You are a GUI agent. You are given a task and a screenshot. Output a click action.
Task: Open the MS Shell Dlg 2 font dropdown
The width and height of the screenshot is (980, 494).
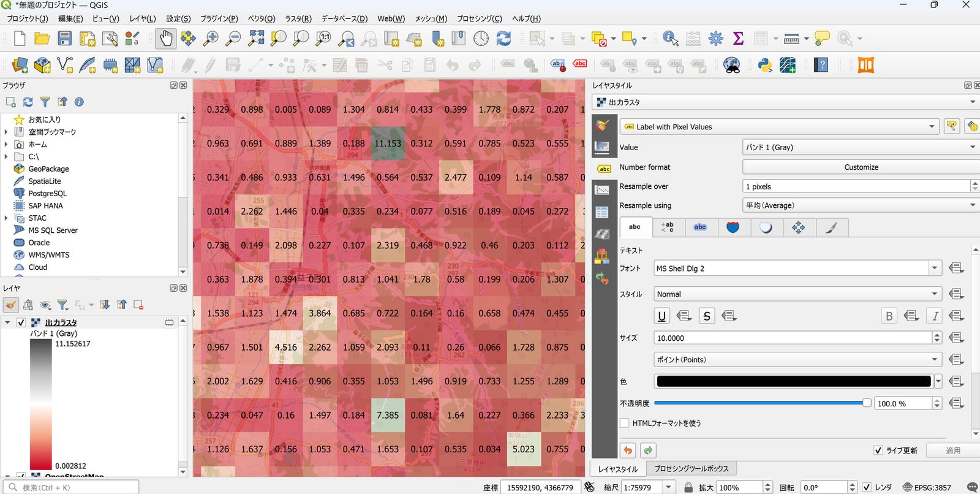pos(797,268)
